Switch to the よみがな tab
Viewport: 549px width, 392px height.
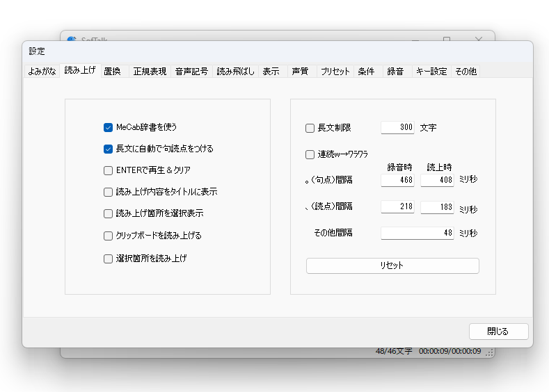pyautogui.click(x=42, y=72)
